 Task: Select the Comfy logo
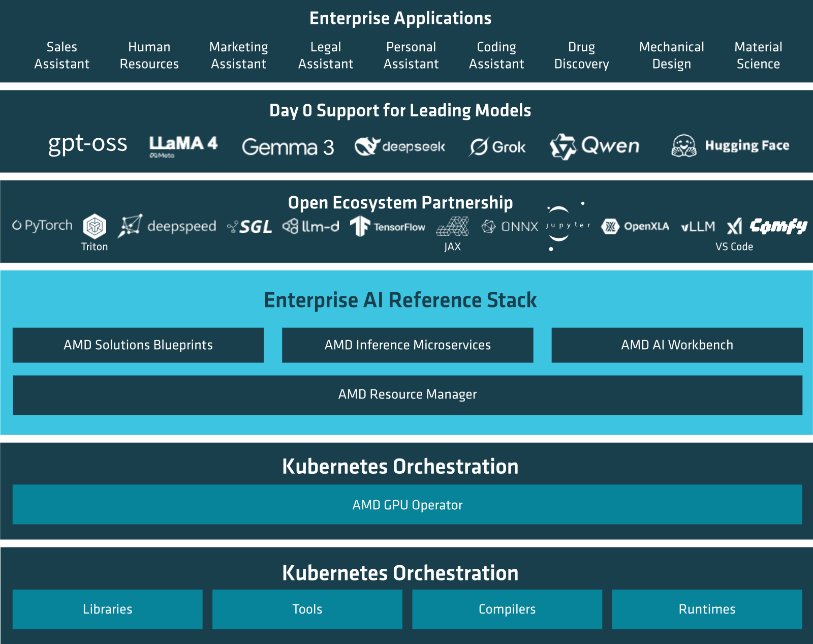pos(778,226)
